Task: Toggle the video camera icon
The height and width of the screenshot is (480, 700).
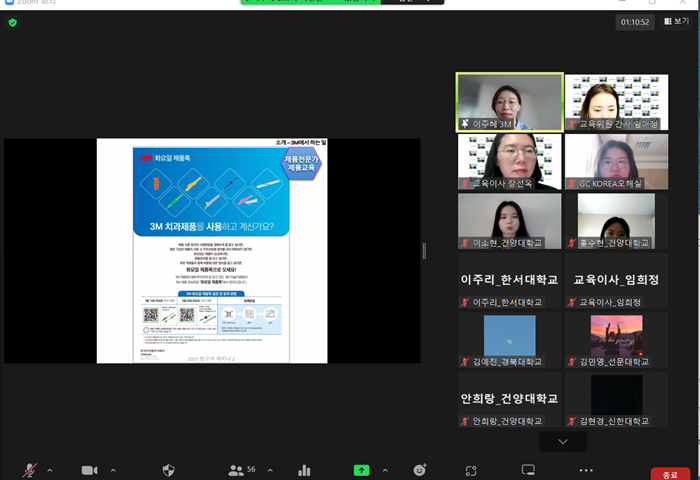Action: click(89, 470)
